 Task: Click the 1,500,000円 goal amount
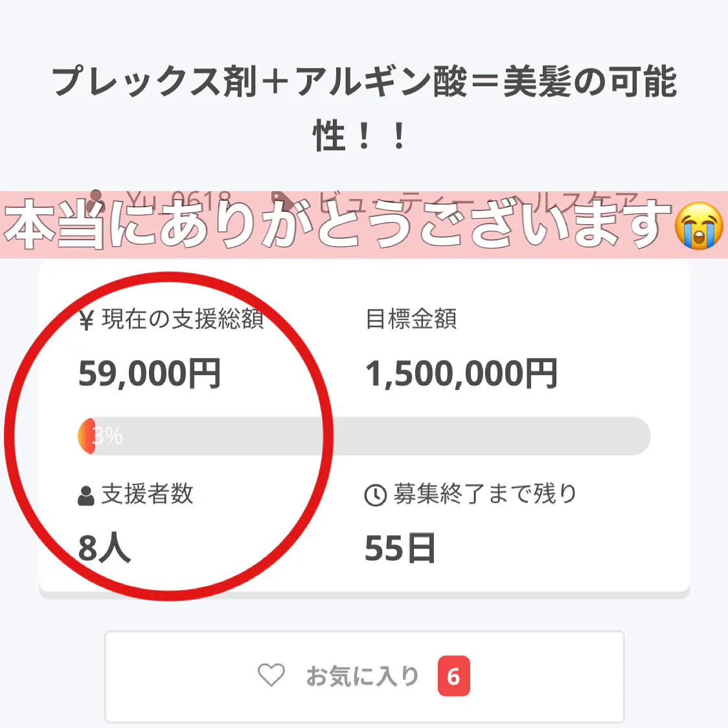point(461,374)
